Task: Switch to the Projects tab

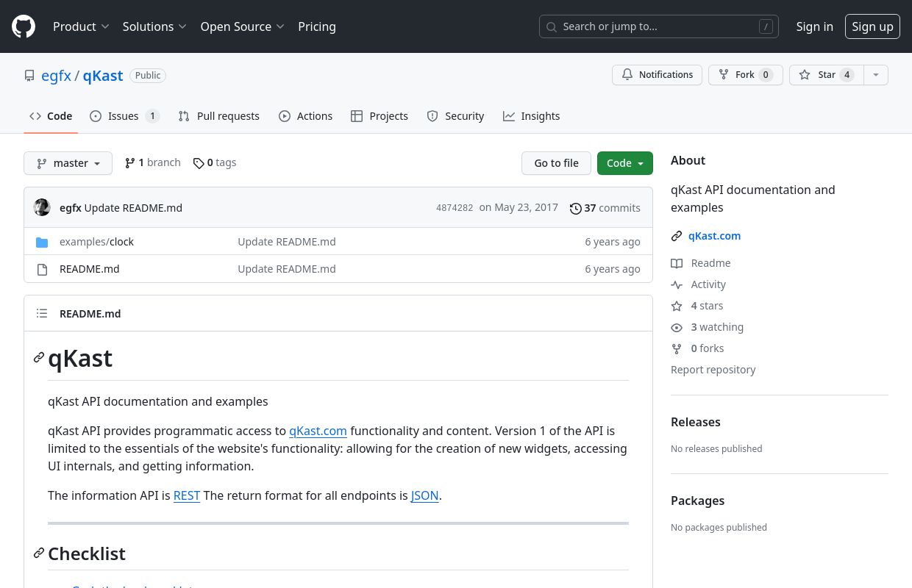Action: [x=380, y=116]
